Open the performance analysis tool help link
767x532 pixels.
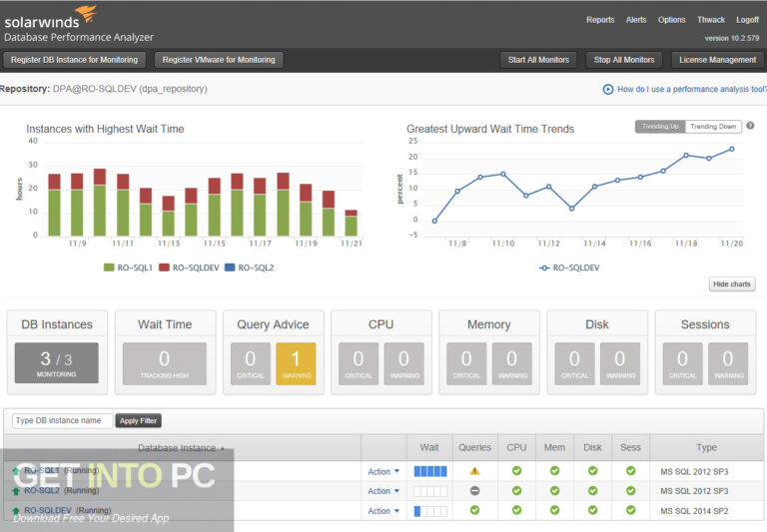[692, 89]
